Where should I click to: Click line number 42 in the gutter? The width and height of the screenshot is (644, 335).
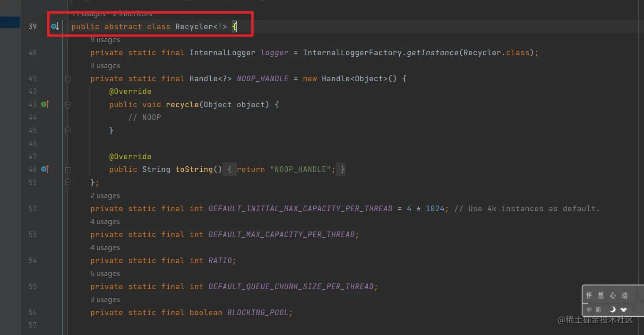32,92
